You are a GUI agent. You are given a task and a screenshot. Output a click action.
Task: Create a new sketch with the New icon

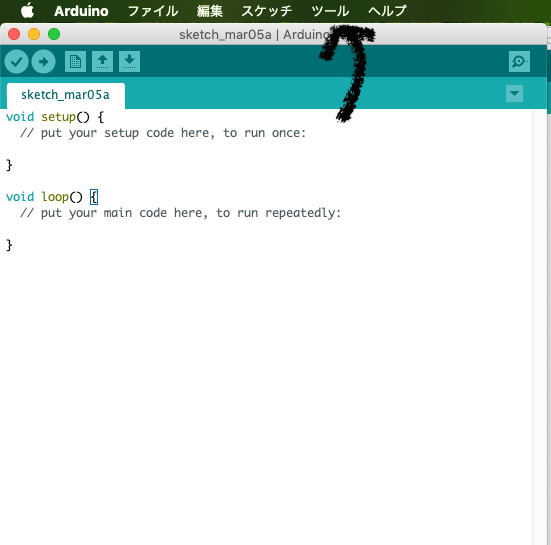click(x=76, y=61)
